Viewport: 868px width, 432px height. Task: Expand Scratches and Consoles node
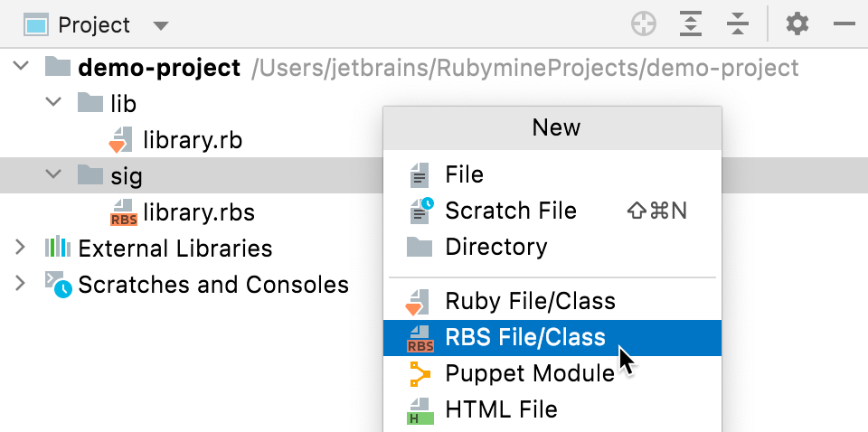(21, 285)
